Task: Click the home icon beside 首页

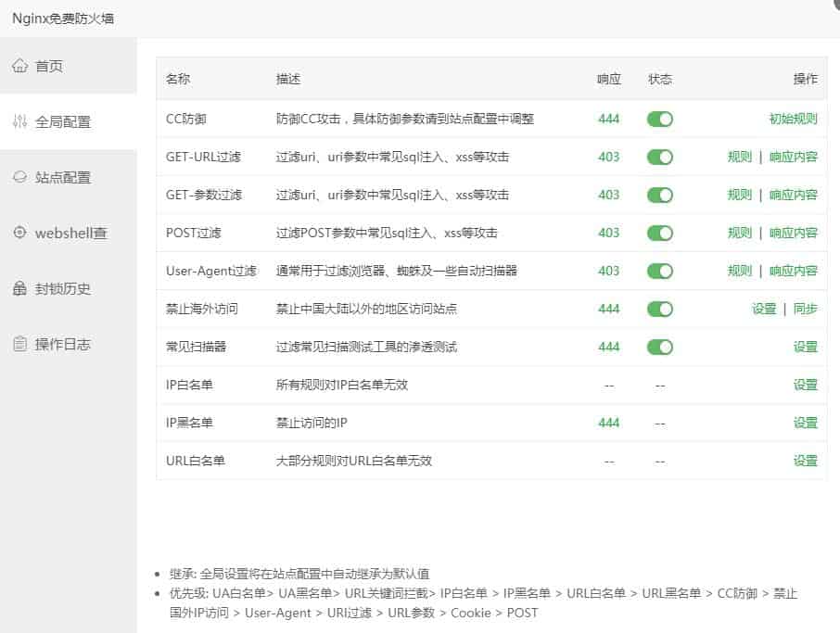Action: coord(19,66)
